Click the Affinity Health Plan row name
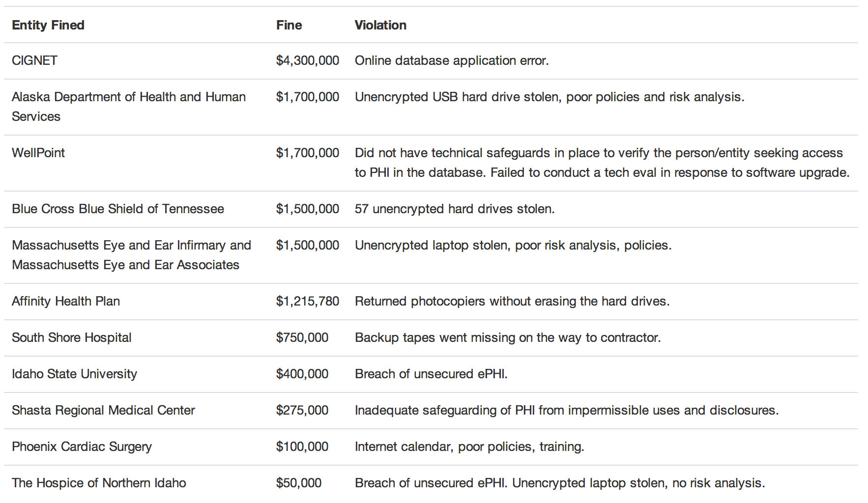The height and width of the screenshot is (503, 868). [x=66, y=301]
